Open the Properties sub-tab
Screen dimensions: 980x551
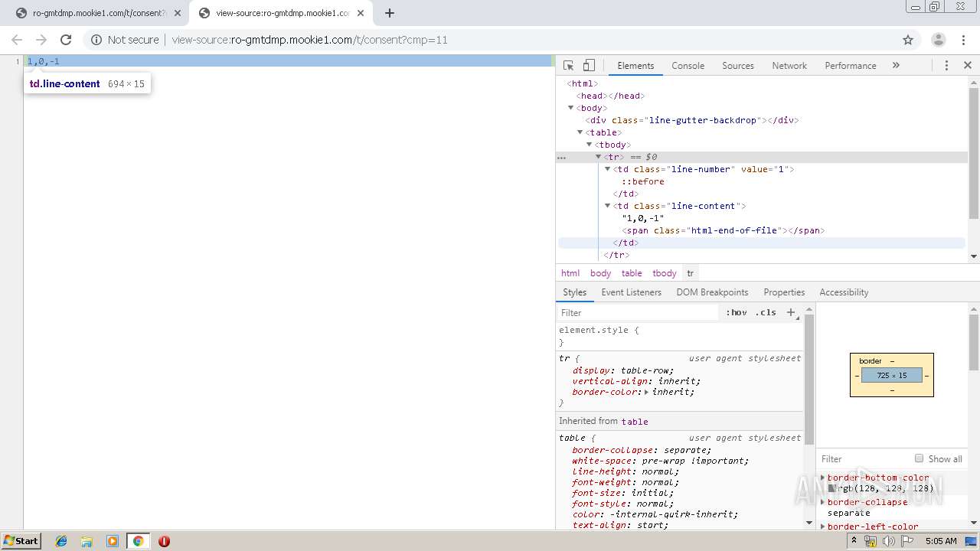(784, 292)
